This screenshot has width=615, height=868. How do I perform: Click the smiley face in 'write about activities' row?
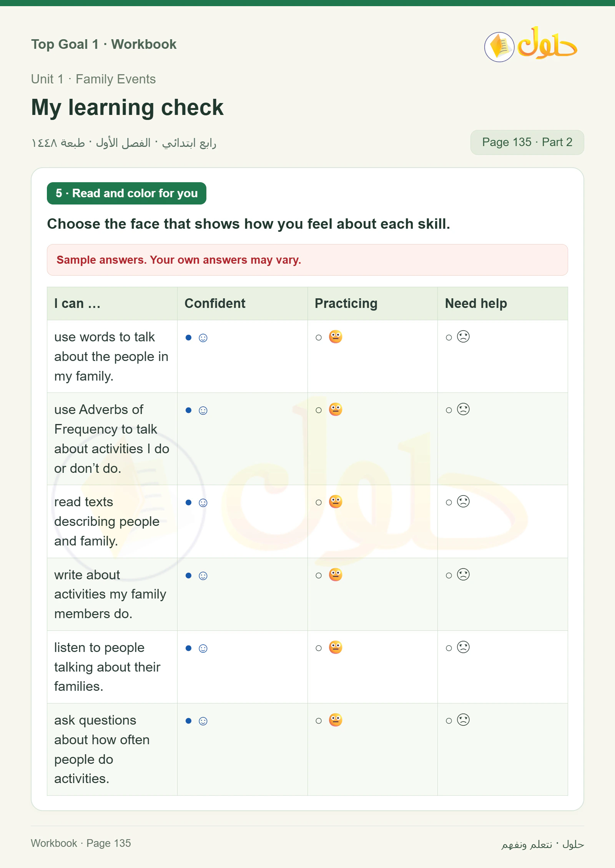tap(203, 575)
